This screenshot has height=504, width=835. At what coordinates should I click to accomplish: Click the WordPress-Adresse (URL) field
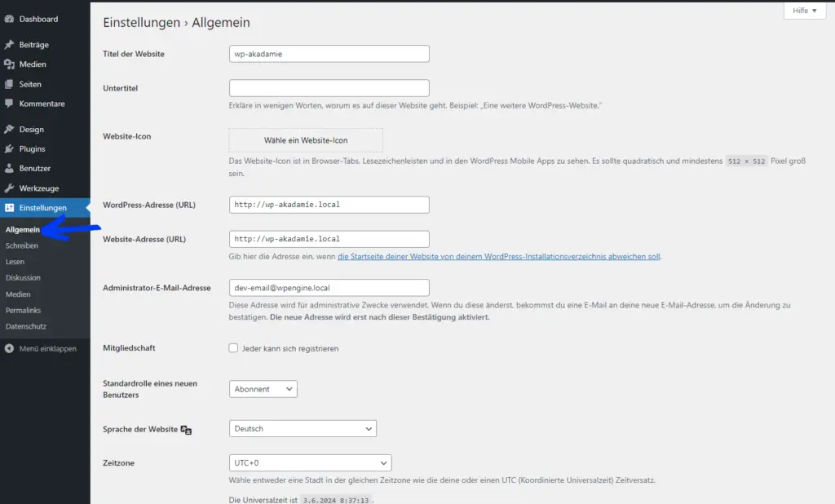(329, 205)
